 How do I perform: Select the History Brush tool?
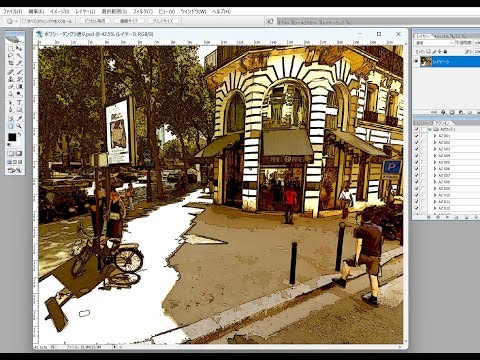19,79
